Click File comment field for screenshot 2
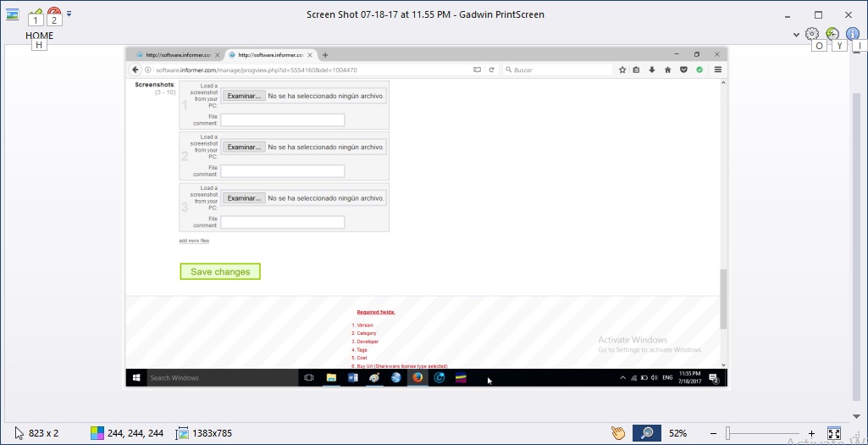 click(283, 171)
